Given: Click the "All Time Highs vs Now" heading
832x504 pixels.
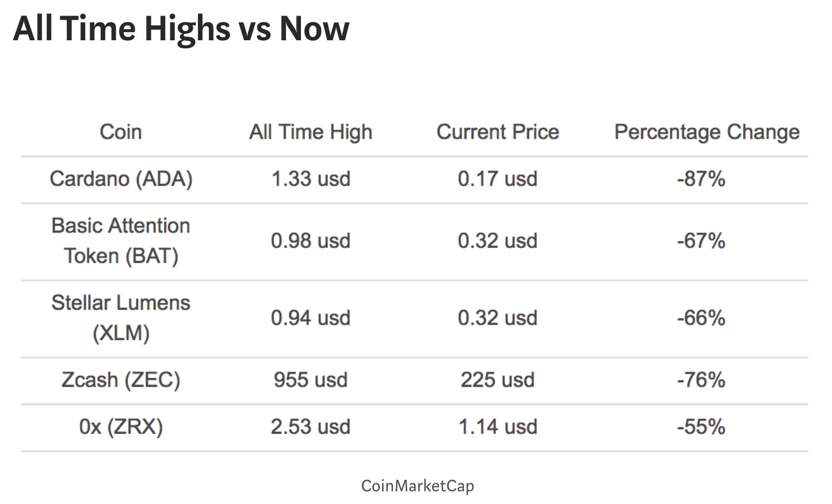Looking at the screenshot, I should point(181,29).
